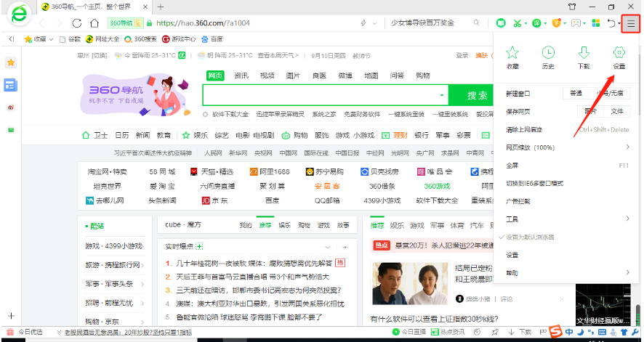Open the search box dropdown arrow

coord(441,96)
